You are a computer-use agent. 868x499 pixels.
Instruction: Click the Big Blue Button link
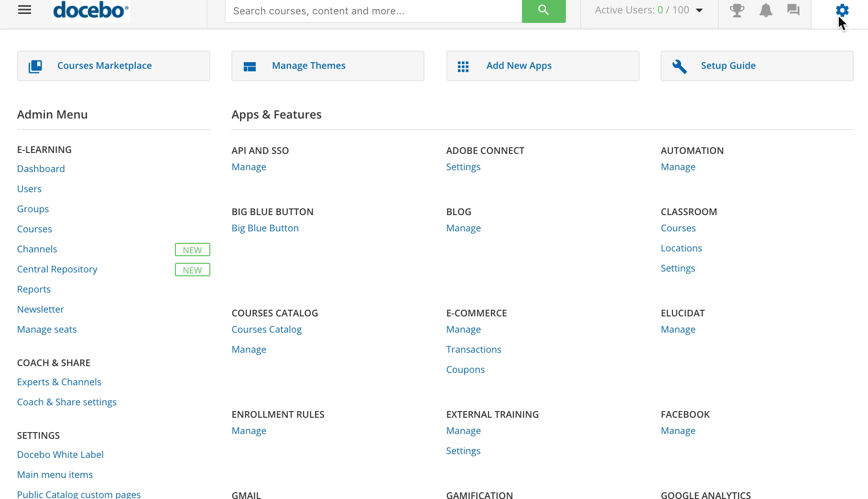[x=265, y=228]
